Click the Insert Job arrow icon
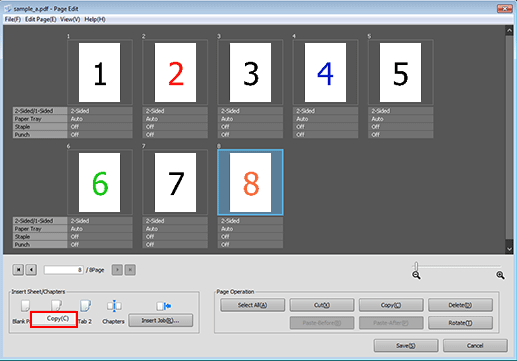Viewport: 517px width, 361px height. click(x=163, y=306)
